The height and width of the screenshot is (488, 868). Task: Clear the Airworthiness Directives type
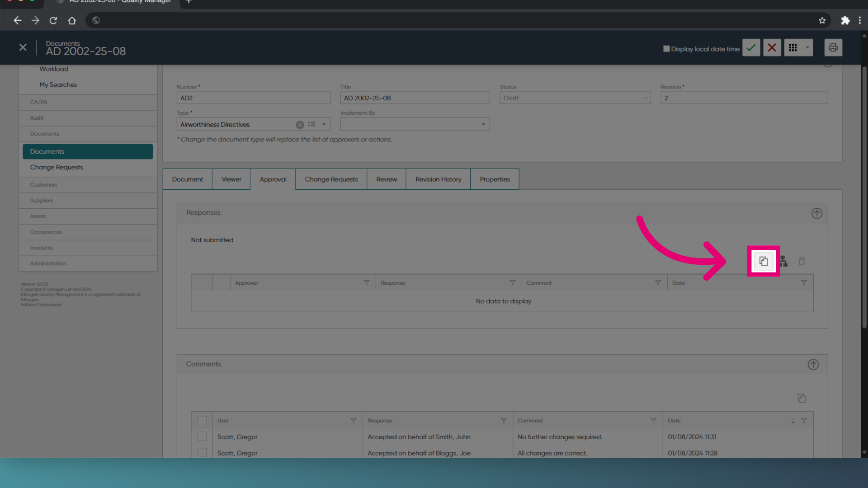(300, 125)
